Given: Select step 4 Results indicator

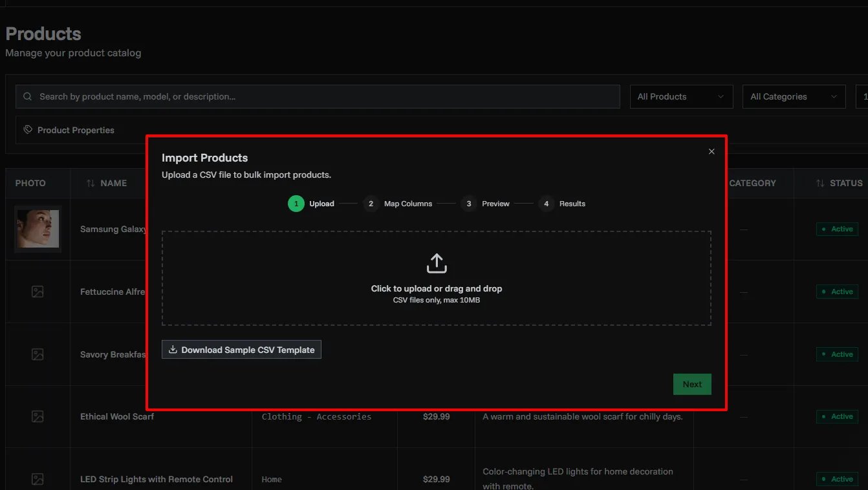Looking at the screenshot, I should 547,204.
